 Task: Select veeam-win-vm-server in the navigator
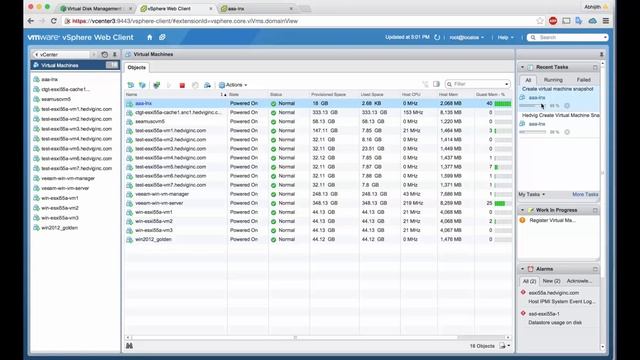tap(65, 188)
